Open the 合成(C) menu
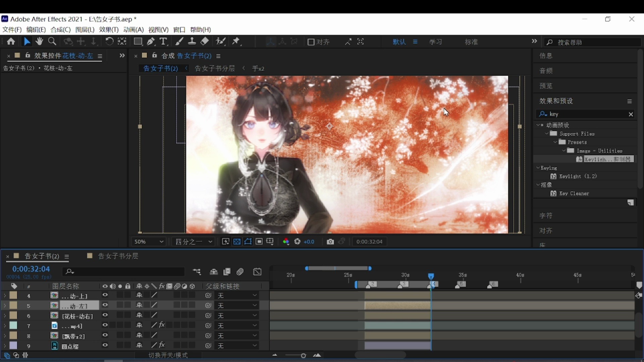This screenshot has width=644, height=362. [61, 29]
